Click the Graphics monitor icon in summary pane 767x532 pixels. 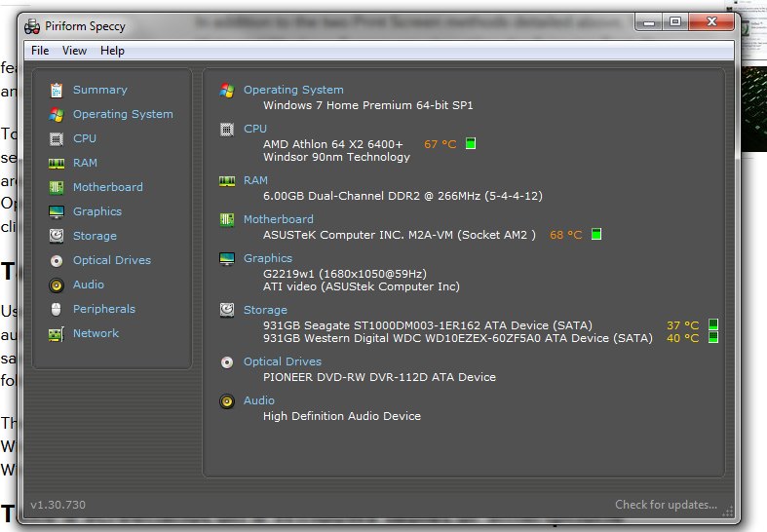click(227, 259)
